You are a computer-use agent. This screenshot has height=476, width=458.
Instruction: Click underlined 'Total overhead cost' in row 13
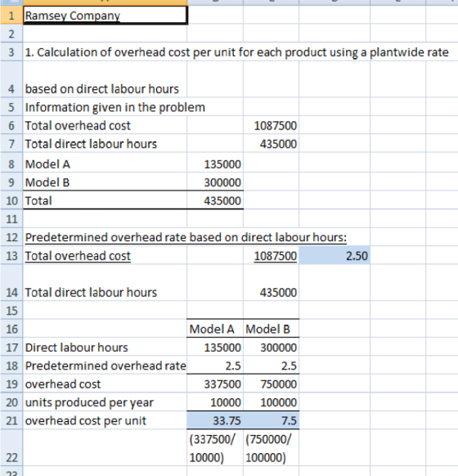point(78,256)
